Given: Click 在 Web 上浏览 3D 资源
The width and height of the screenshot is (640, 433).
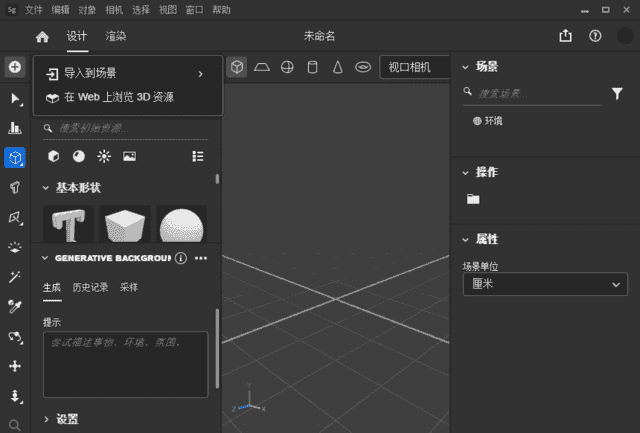Looking at the screenshot, I should 118,97.
